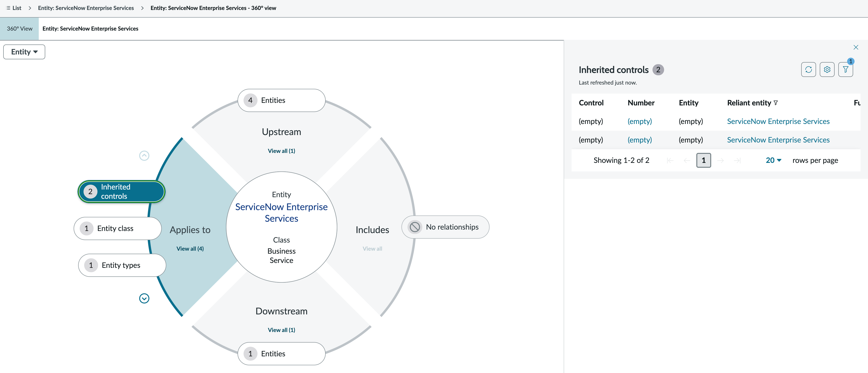The width and height of the screenshot is (868, 373).
Task: Open the first row's (empty) Number link
Action: coord(640,122)
